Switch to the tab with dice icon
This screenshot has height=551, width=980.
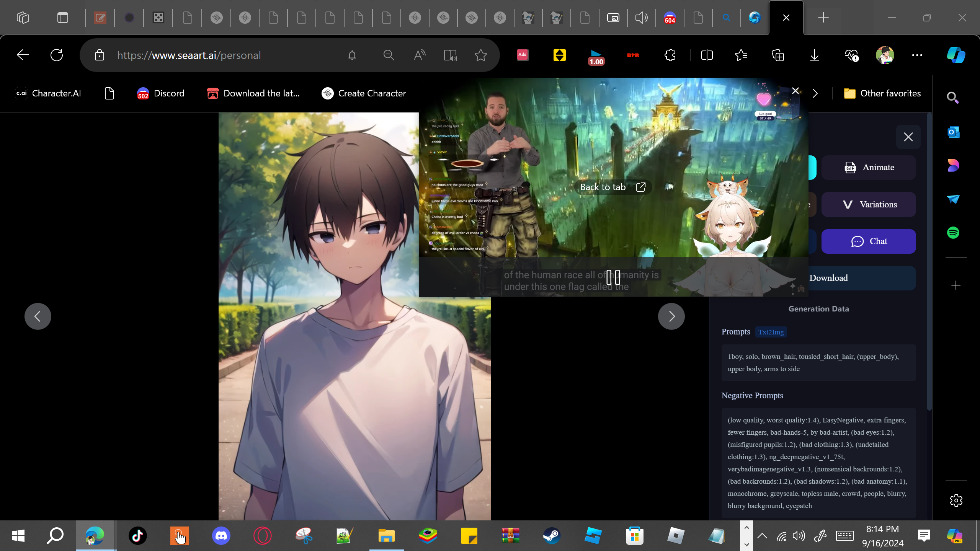(158, 18)
